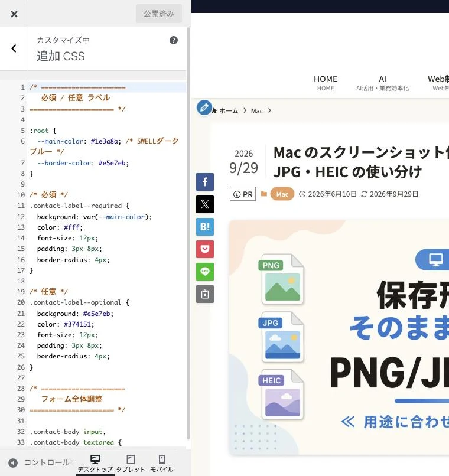The image size is (449, 476).
Task: Click the published date 2026年6月10日
Action: coord(332,194)
